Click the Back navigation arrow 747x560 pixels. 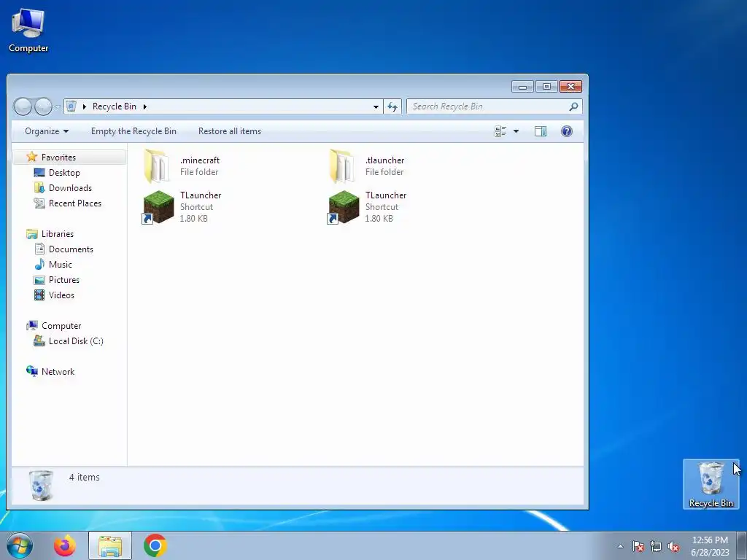click(23, 106)
